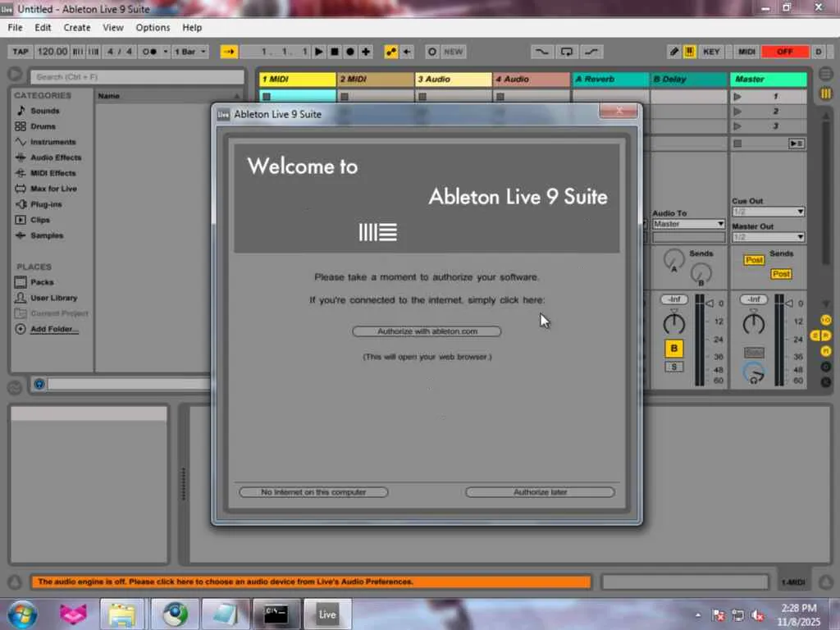This screenshot has width=840, height=630.
Task: Toggle Draw Mode pencil icon
Action: [674, 52]
